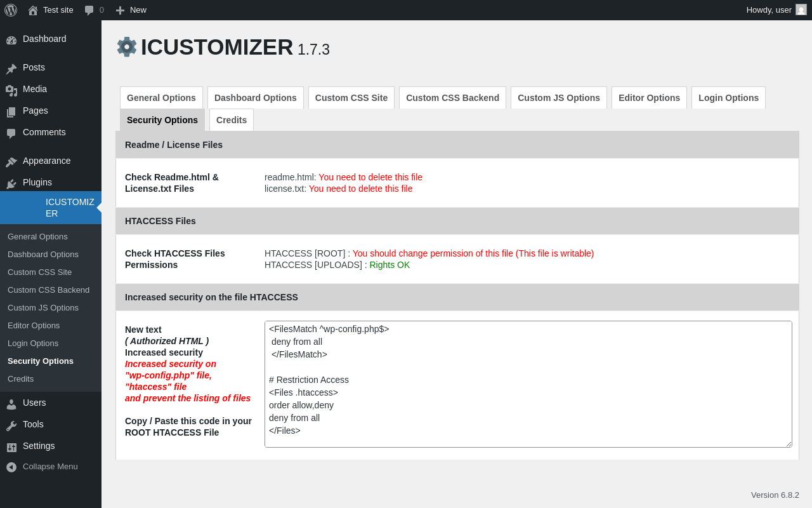812x508 pixels.
Task: Click the home icon beside Test site
Action: (x=33, y=10)
